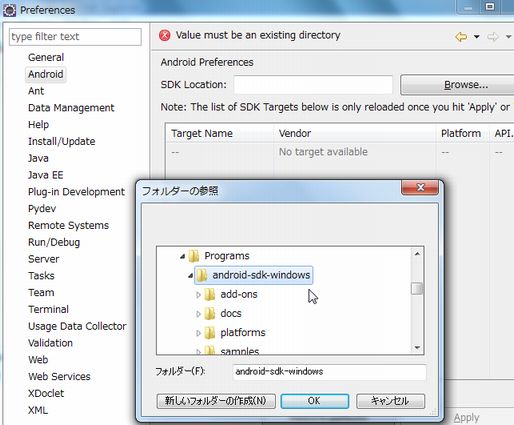Select the samples folder
Screen dimensions: 514x425
click(240, 351)
